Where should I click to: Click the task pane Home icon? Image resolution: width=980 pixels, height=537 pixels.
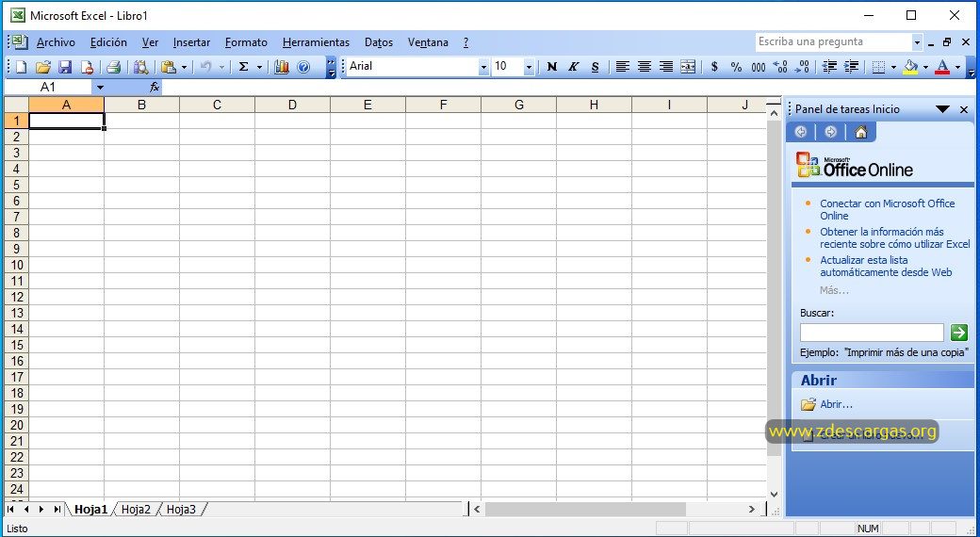coord(861,132)
